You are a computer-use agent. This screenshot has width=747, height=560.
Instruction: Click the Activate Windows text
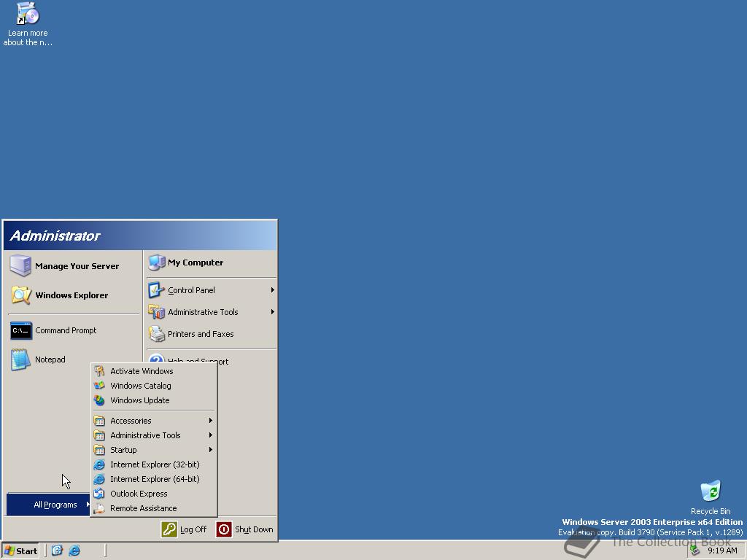click(x=142, y=371)
